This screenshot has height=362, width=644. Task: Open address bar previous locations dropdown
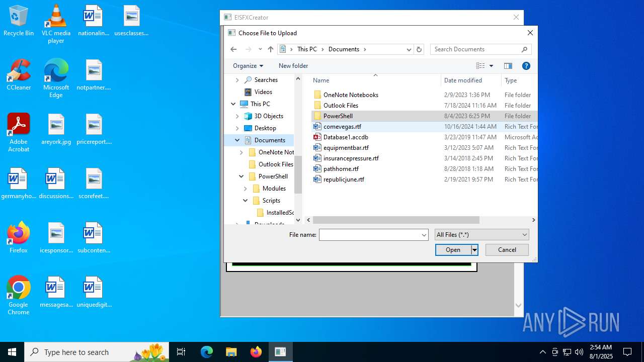coord(409,49)
